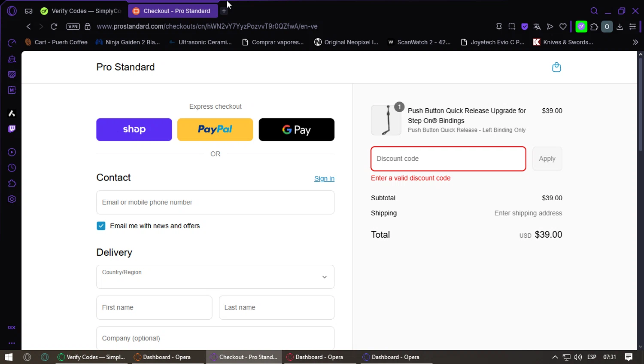Click the Push Button Quick Release thumbnail
This screenshot has width=644, height=364.
pos(386,120)
